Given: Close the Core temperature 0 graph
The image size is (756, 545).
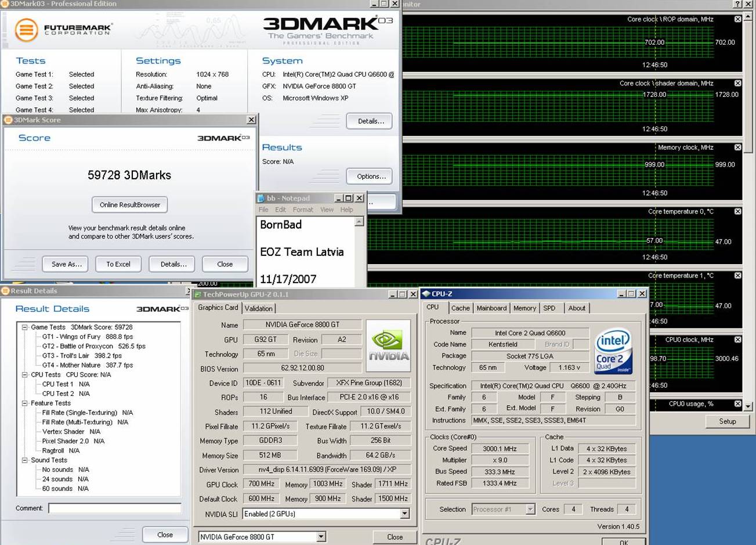Looking at the screenshot, I should pyautogui.click(x=737, y=211).
